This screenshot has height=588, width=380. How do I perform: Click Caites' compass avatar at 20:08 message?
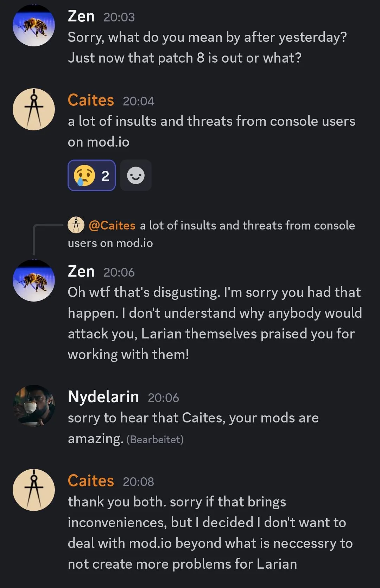[34, 490]
